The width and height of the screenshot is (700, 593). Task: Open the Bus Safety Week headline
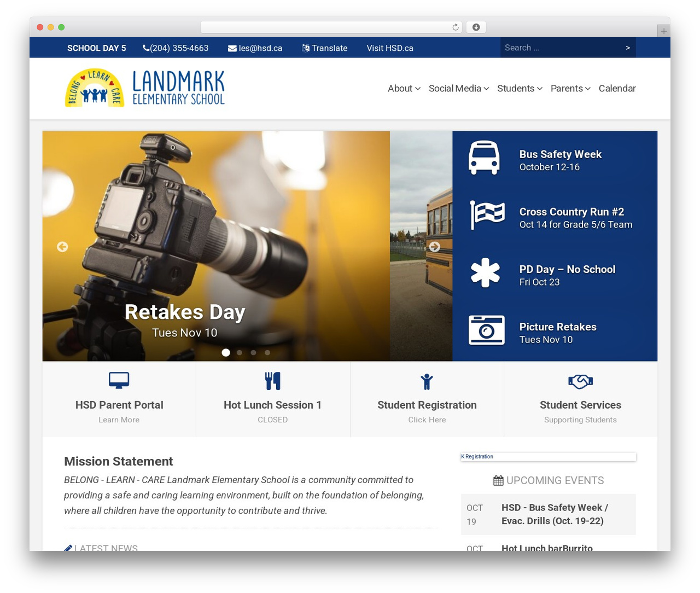pyautogui.click(x=561, y=154)
